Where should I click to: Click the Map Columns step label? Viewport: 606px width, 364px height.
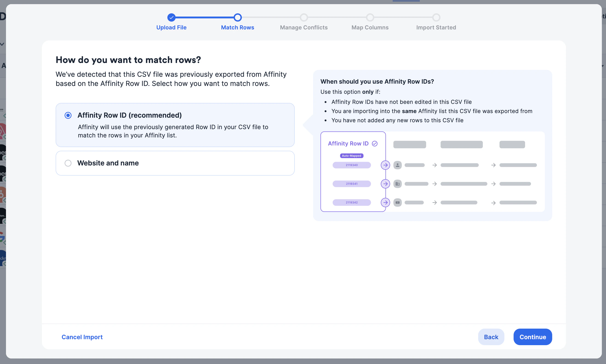pyautogui.click(x=370, y=28)
